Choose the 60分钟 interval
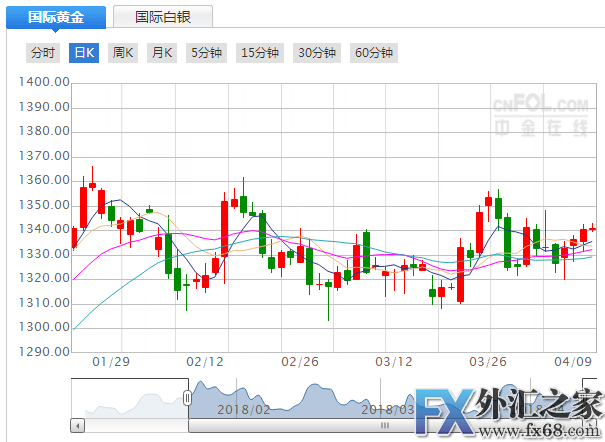605x442 pixels. pos(374,53)
